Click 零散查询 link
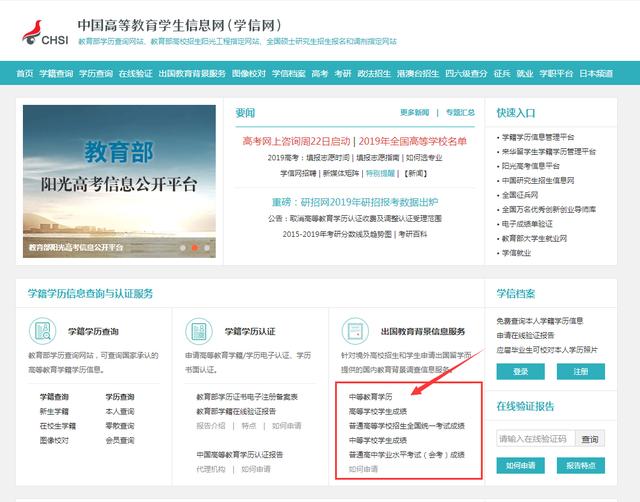 click(120, 426)
